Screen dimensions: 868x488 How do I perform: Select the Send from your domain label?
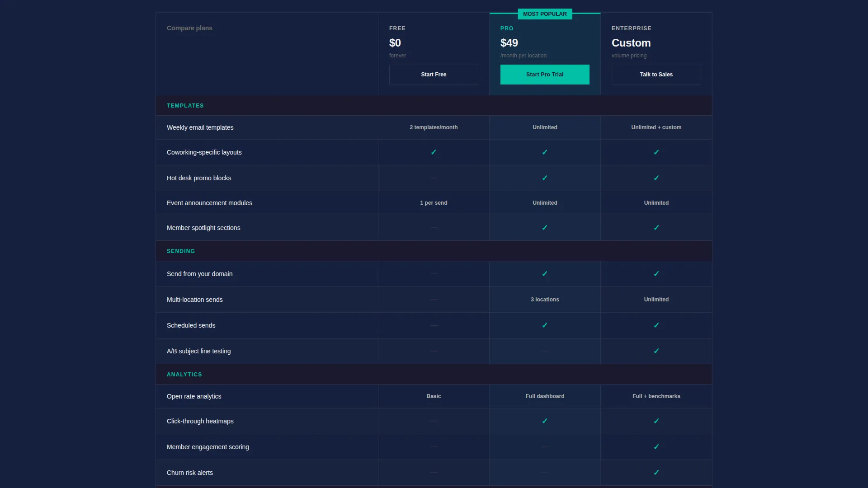[199, 274]
